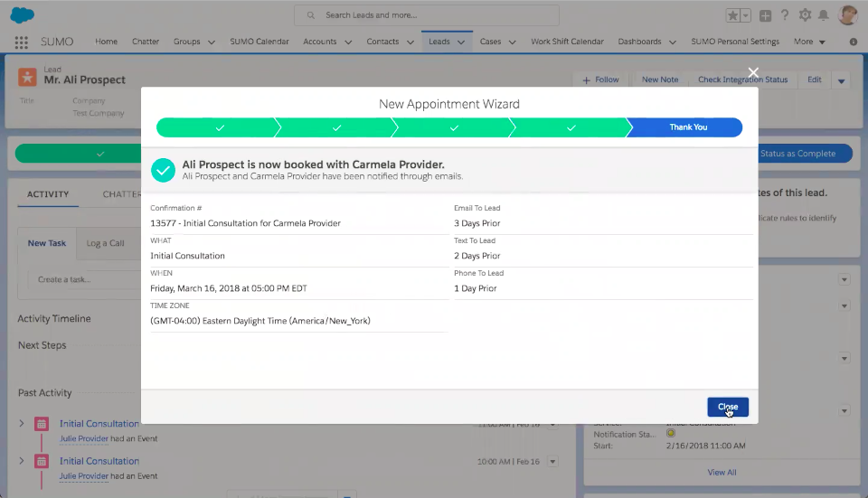Click the first completed wizard step
The image size is (868, 498).
tap(219, 127)
